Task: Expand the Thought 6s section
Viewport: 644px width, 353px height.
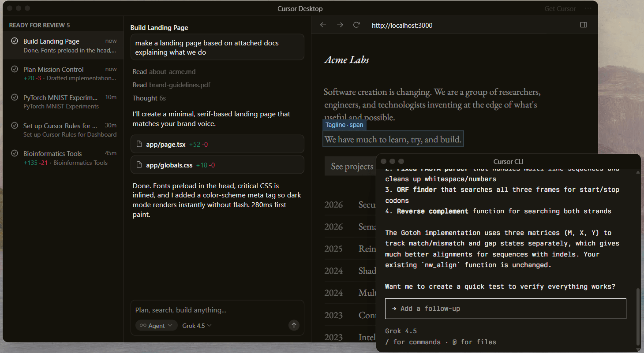Action: (x=149, y=98)
